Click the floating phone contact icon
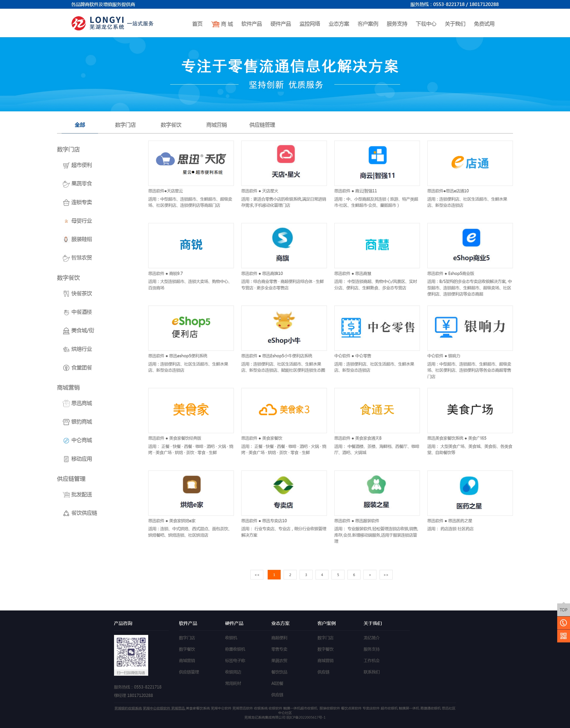This screenshot has width=570, height=728. click(563, 623)
